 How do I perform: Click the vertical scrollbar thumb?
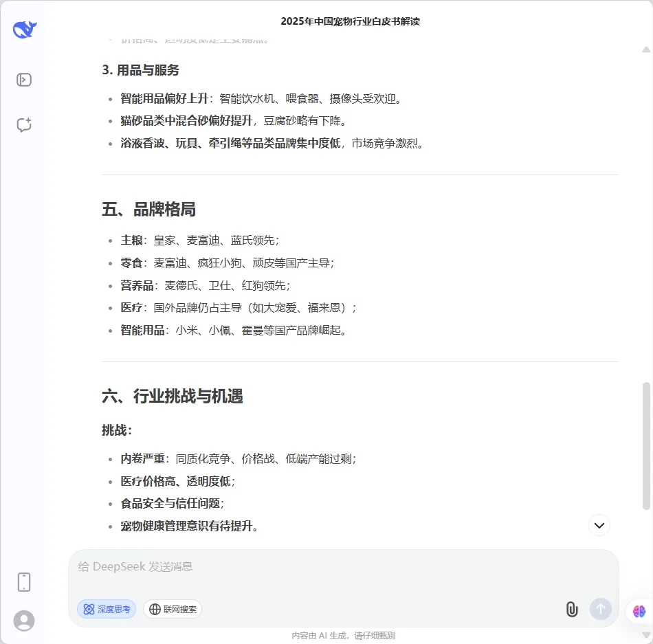[646, 445]
